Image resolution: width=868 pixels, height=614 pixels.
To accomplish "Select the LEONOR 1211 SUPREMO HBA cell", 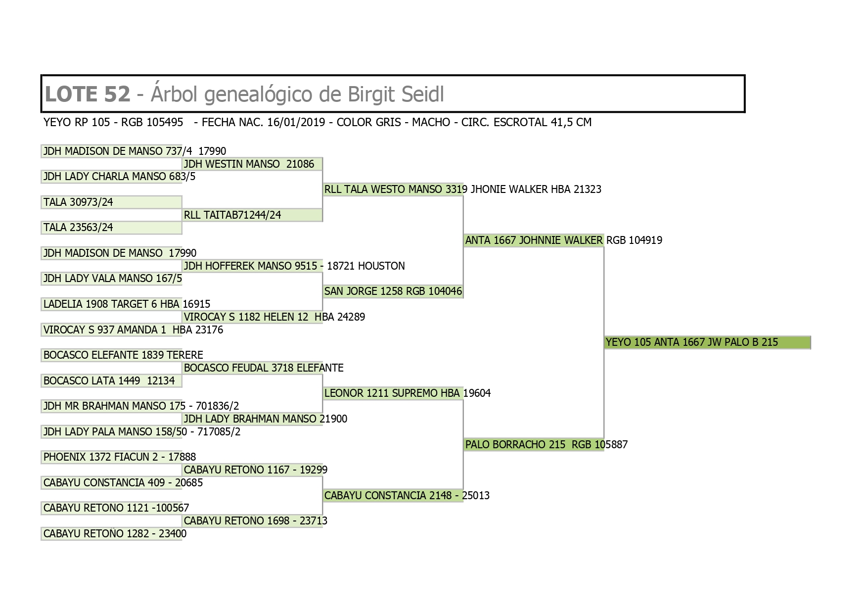I will pyautogui.click(x=393, y=393).
